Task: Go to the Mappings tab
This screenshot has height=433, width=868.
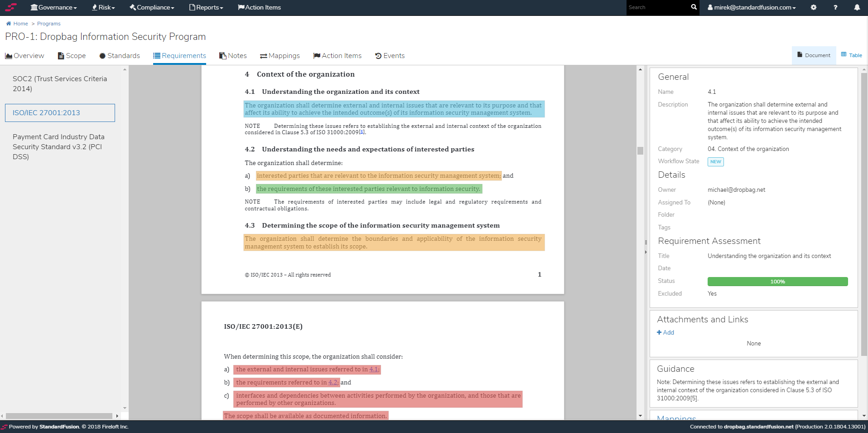Action: pos(280,56)
